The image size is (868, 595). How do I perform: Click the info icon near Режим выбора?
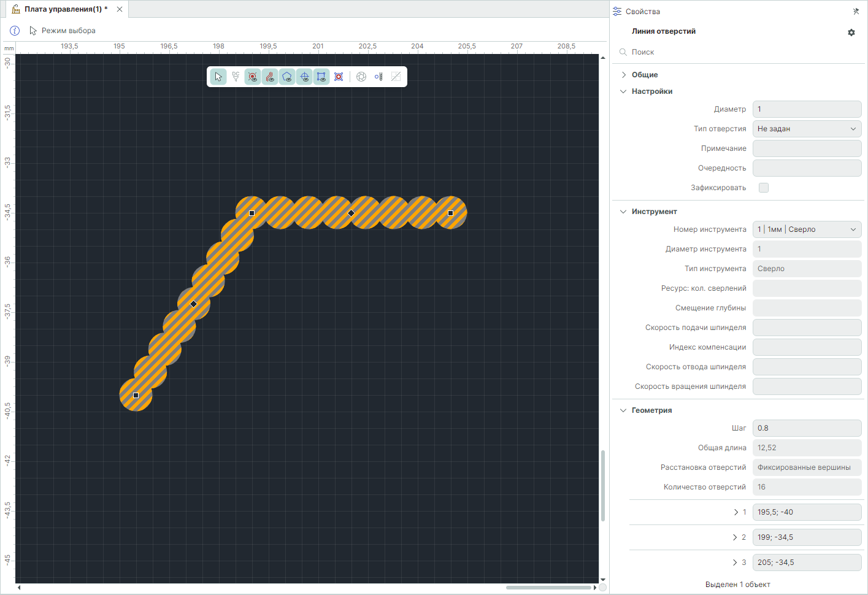pyautogui.click(x=15, y=31)
